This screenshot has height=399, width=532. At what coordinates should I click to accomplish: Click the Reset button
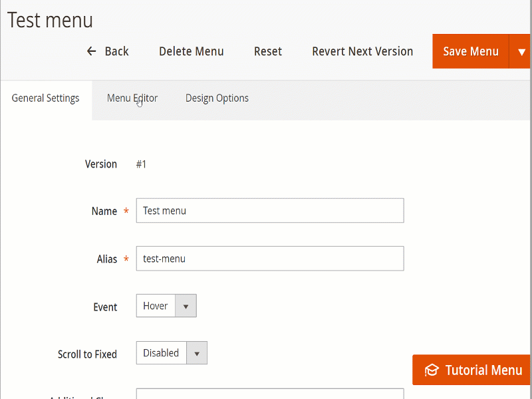268,51
